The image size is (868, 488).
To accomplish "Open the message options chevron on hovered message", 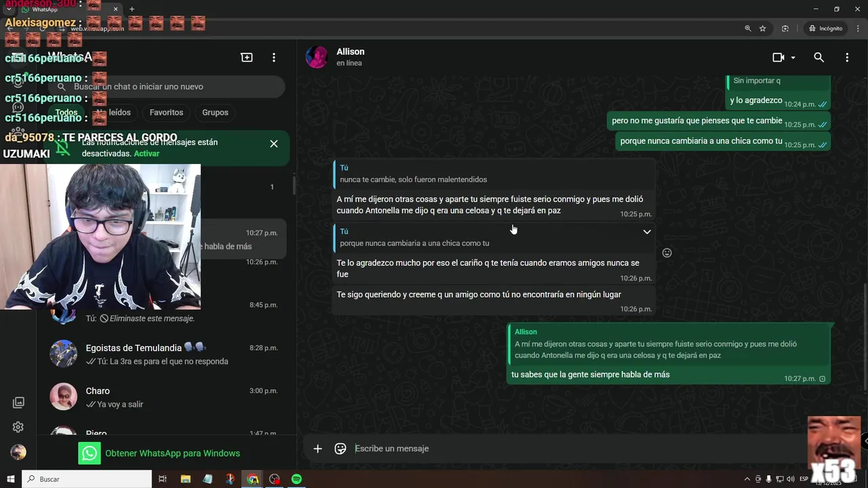I will pyautogui.click(x=647, y=232).
